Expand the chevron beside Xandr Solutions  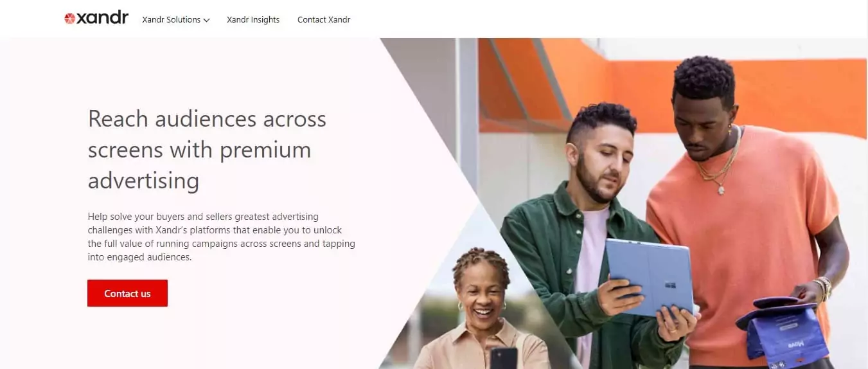(x=206, y=21)
